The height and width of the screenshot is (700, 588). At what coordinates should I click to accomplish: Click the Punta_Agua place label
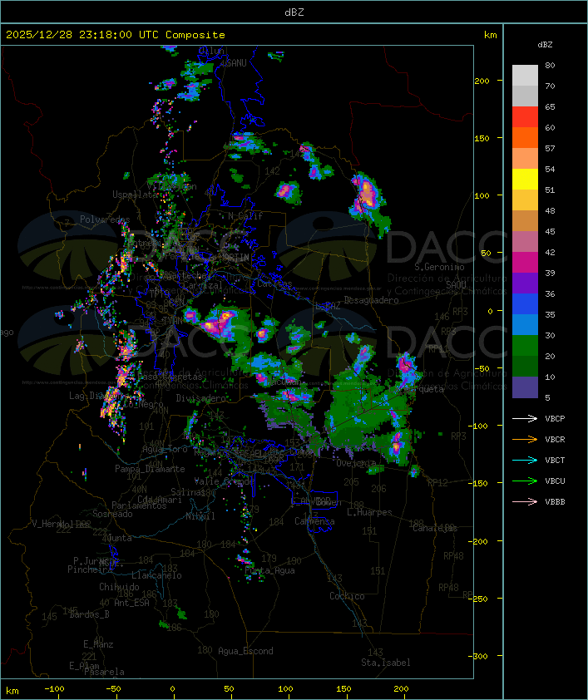[x=269, y=570]
